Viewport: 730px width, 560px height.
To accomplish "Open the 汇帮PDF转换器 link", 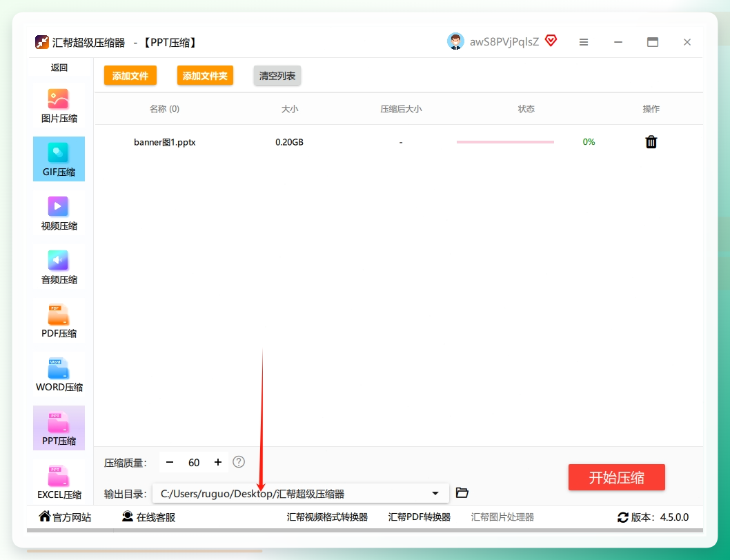I will pos(420,517).
